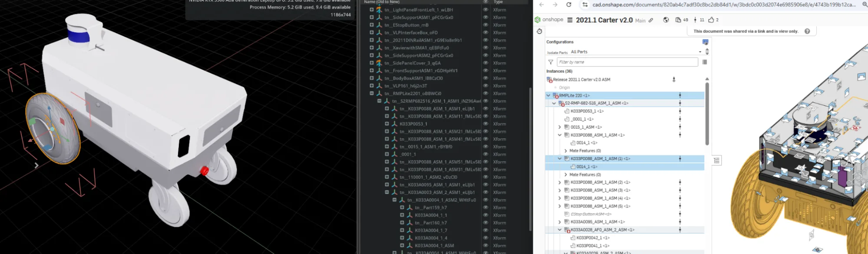The image size is (868, 254).
Task: Toggle visibility of tn__VLPInterfaceBox_oFD
Action: coord(485,33)
